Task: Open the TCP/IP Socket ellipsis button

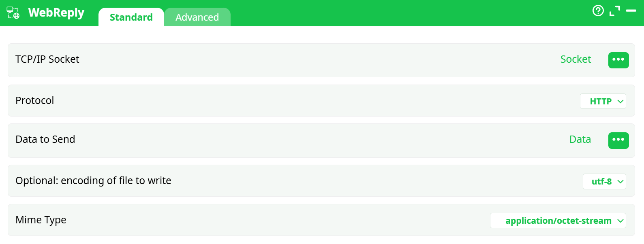Action: click(618, 60)
